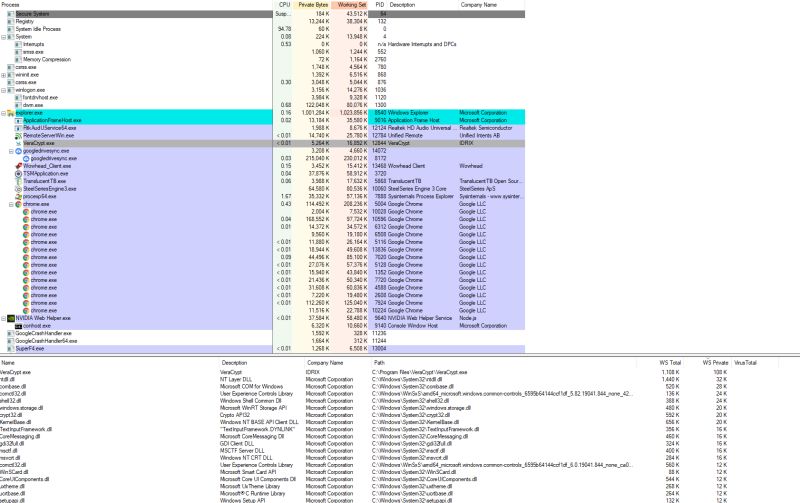
Task: Sort by the Working Set column header
Action: (x=349, y=5)
